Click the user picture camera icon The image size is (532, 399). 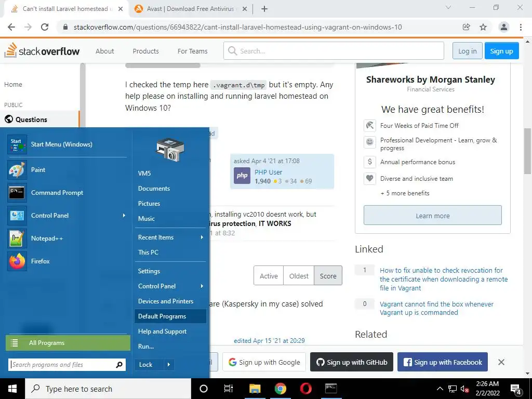[x=170, y=150]
